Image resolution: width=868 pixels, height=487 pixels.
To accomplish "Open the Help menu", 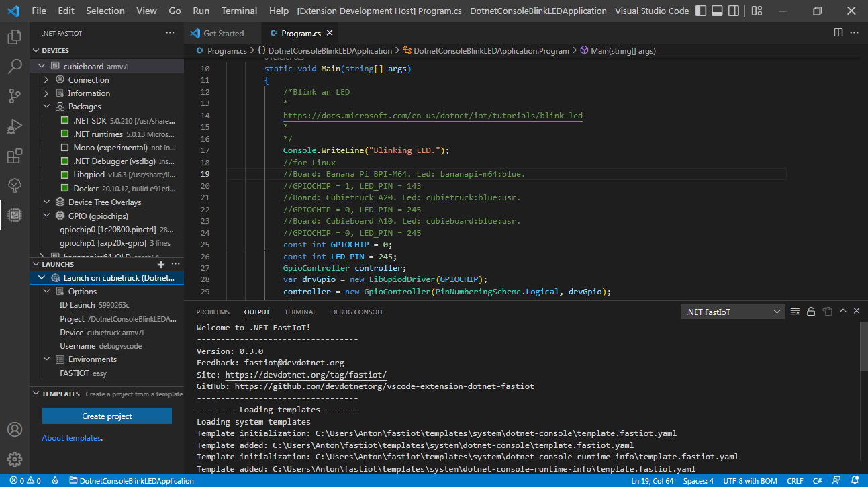I will (279, 11).
